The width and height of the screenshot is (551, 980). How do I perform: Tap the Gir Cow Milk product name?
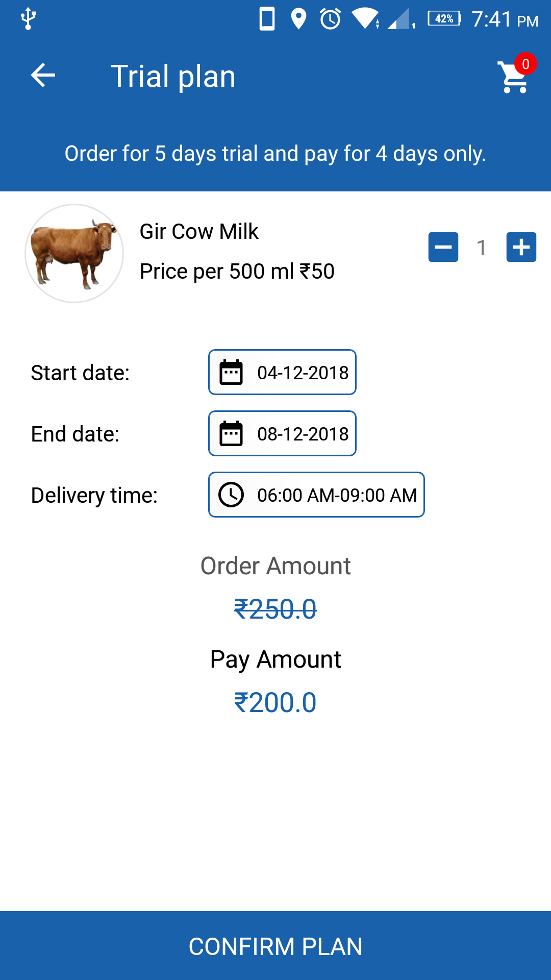(199, 232)
